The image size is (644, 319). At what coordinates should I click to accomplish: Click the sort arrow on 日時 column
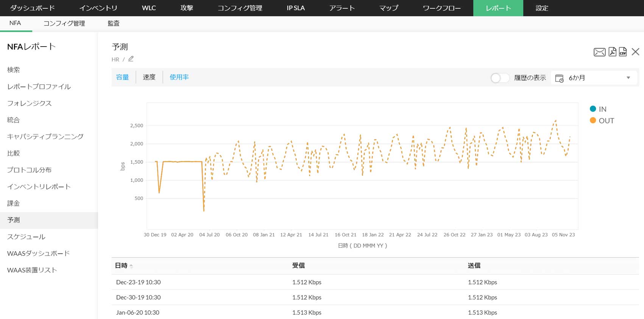click(x=131, y=266)
